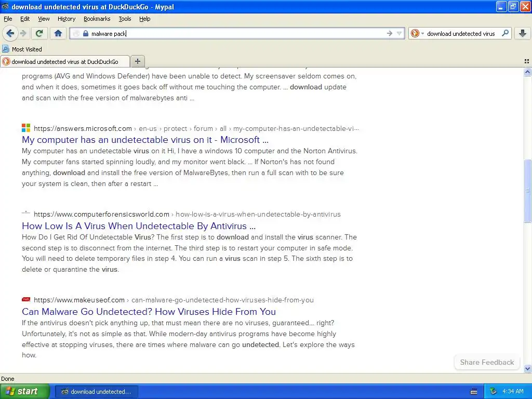Click the vertical scrollbar down arrow
Image resolution: width=532 pixels, height=399 pixels.
click(x=527, y=368)
